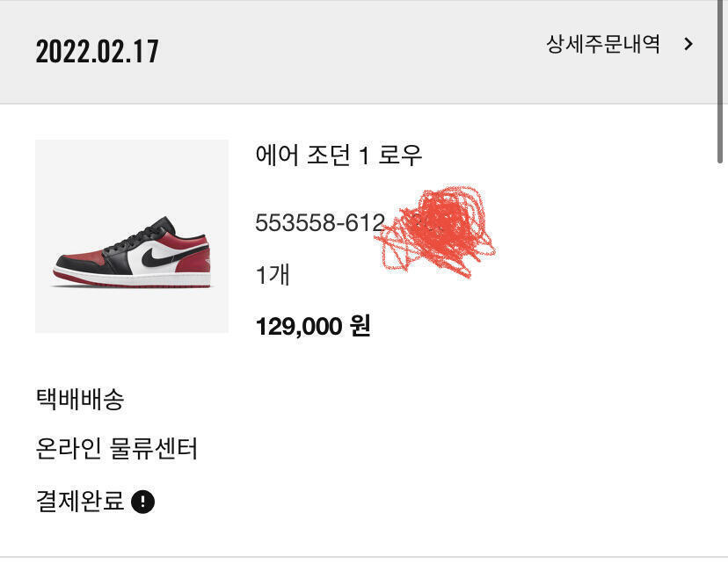
Task: Open the Air Jordan 1 Low shoe thumbnail
Action: pyautogui.click(x=132, y=236)
